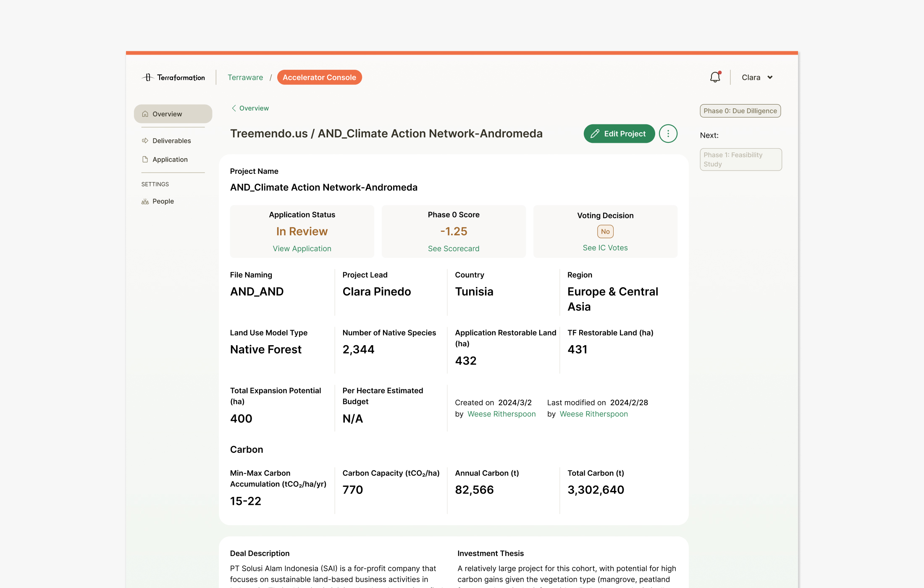Screen dimensions: 924x588
Task: Click the Country value Tunisia
Action: pos(474,291)
